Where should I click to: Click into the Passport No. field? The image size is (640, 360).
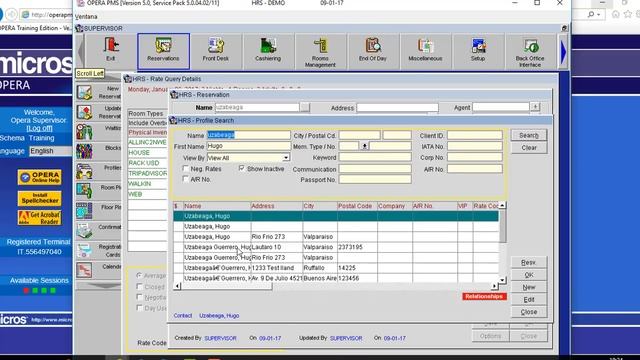[375, 179]
